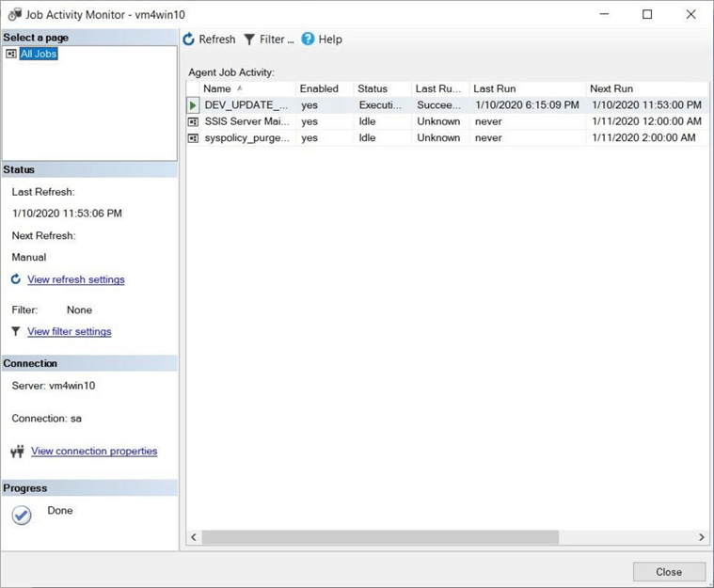
Task: Open View connection properties link
Action: [94, 452]
